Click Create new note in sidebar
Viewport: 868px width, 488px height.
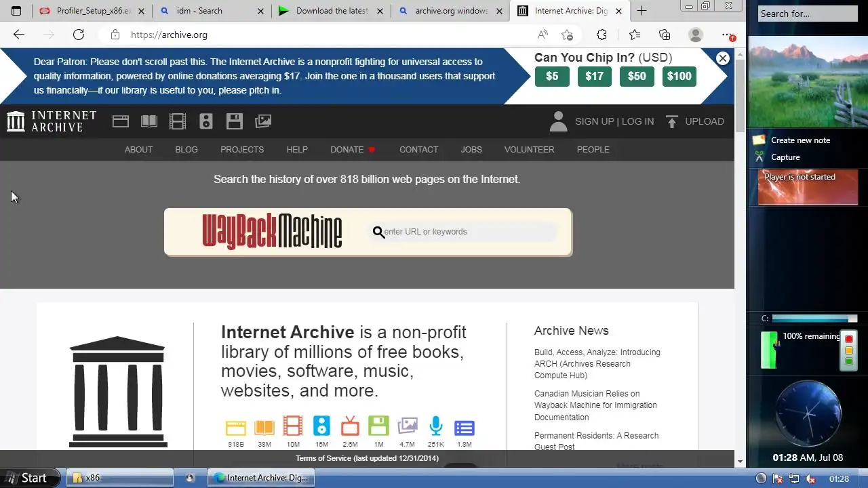[800, 140]
